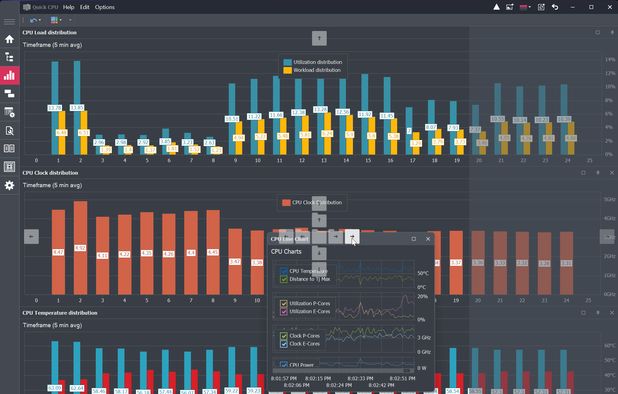The height and width of the screenshot is (394, 618).
Task: Toggle the CPU Temperature checkbox
Action: pyautogui.click(x=283, y=271)
